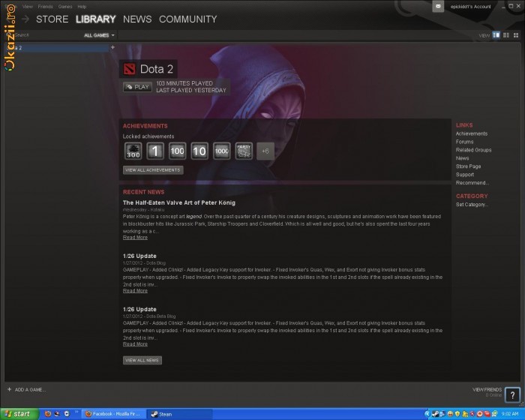Open headline The Half-Eaten Valve Art of Peter König
Screen dimensions: 525x420
click(178, 202)
